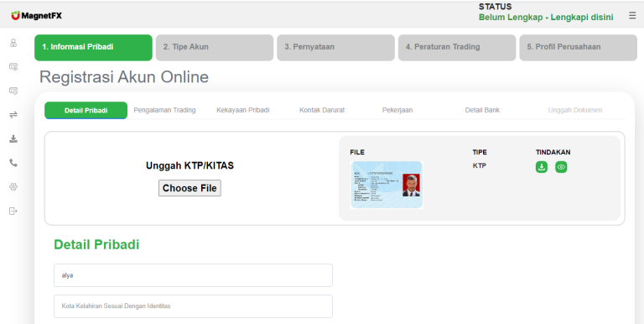
Task: Download the uploaded KTP file
Action: 542,167
